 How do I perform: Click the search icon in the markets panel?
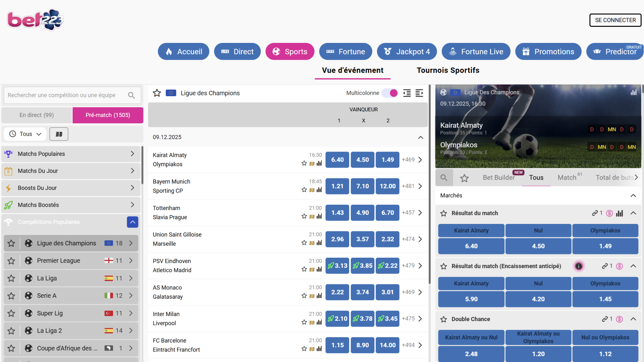pos(444,178)
